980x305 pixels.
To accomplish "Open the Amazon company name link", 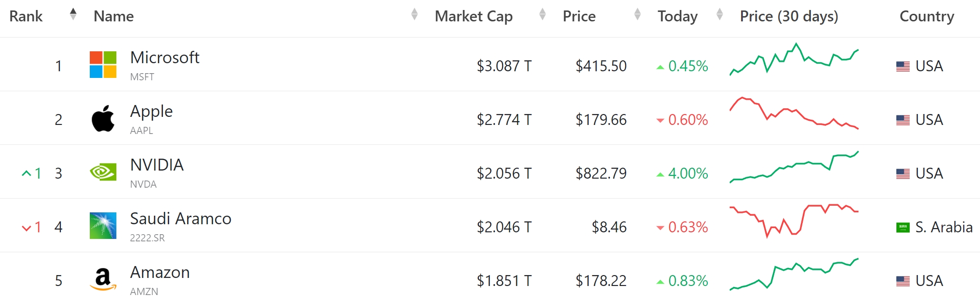I will pos(160,272).
